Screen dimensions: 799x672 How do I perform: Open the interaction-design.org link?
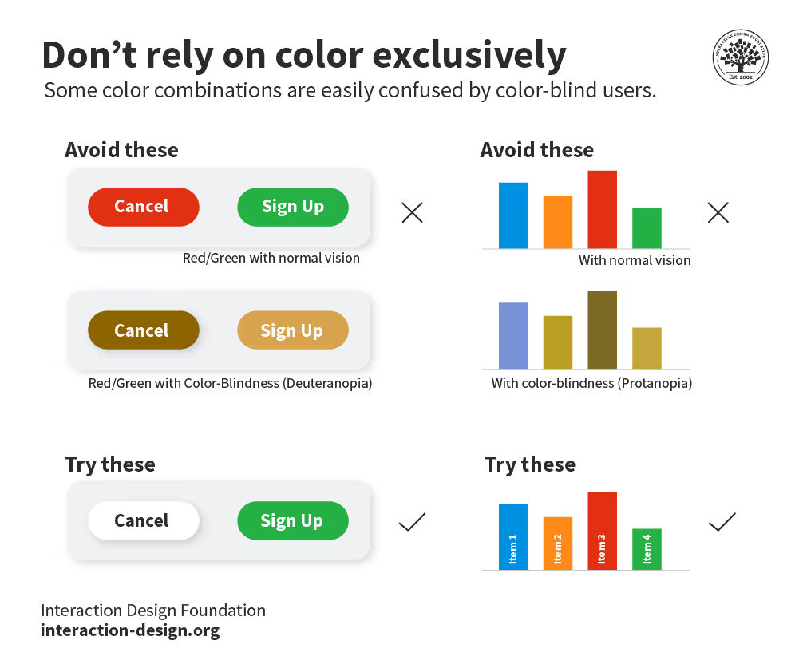(130, 630)
